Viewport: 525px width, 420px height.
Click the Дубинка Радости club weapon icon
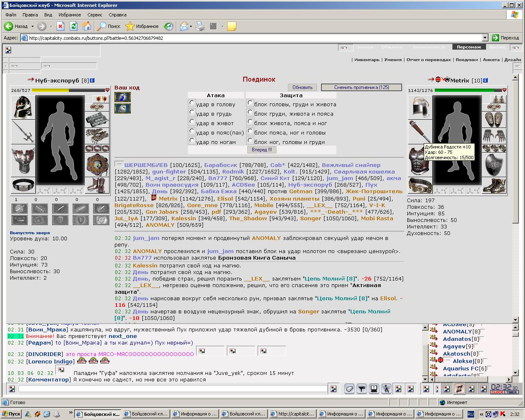tap(420, 132)
